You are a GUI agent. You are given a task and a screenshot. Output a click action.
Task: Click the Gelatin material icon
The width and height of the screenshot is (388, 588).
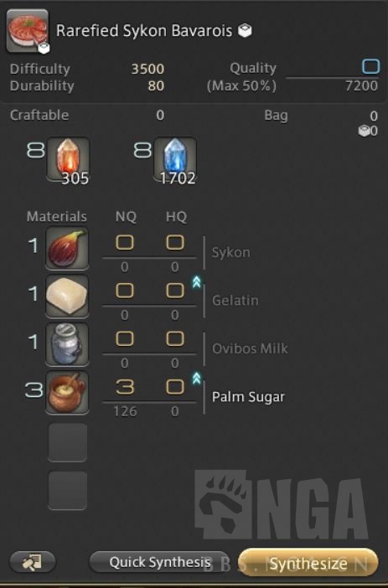(67, 297)
